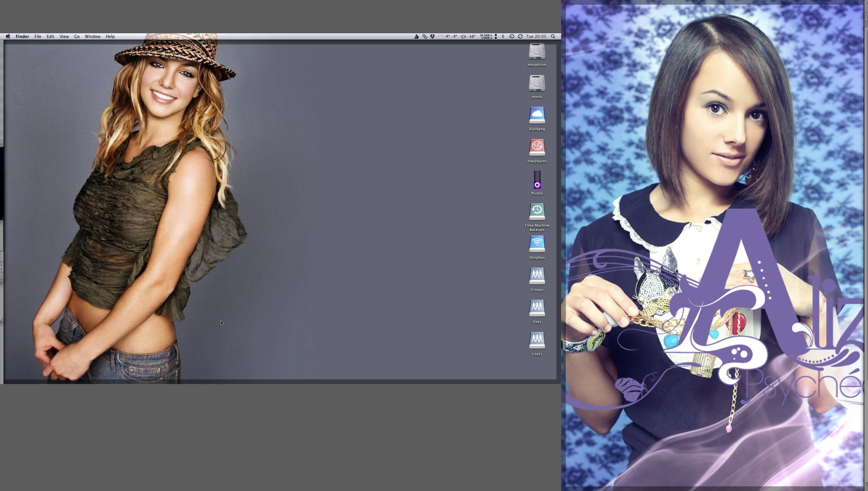Open the Window menu

point(92,37)
